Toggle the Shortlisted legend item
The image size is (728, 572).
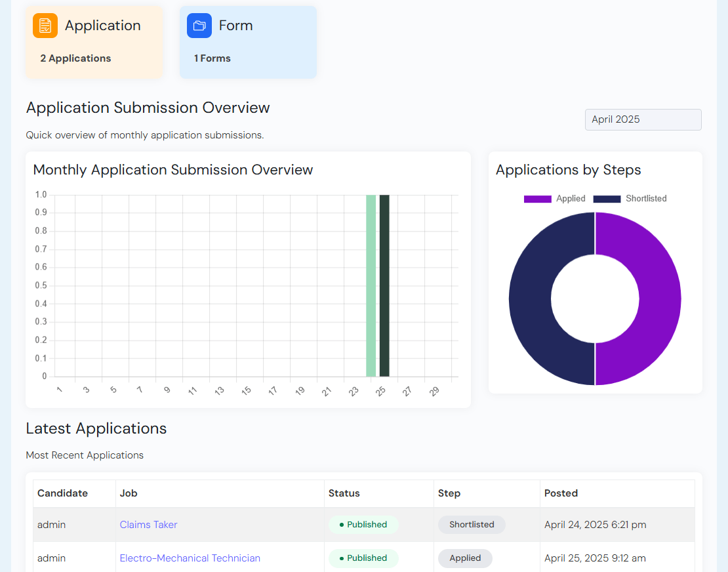pyautogui.click(x=645, y=199)
